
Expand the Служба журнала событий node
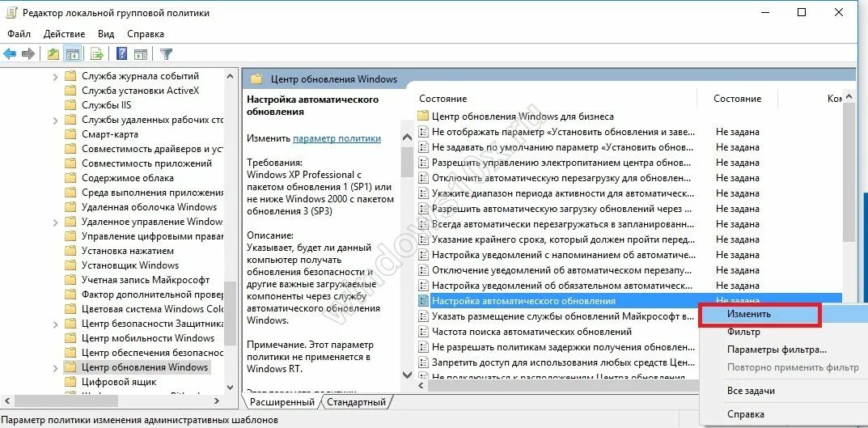55,76
